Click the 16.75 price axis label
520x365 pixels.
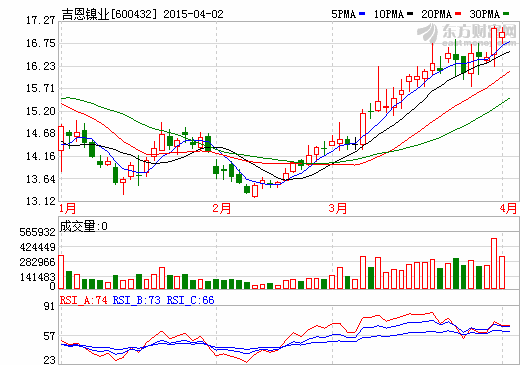41,43
